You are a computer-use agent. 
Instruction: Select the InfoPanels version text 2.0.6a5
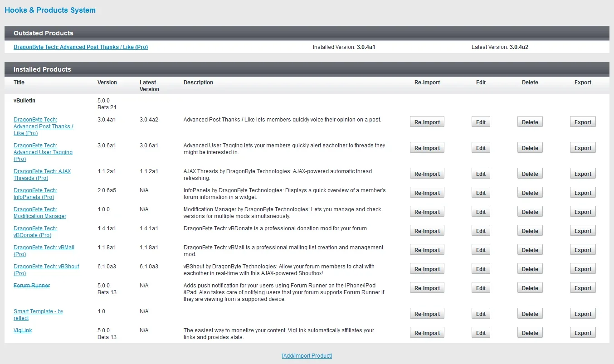coord(107,190)
